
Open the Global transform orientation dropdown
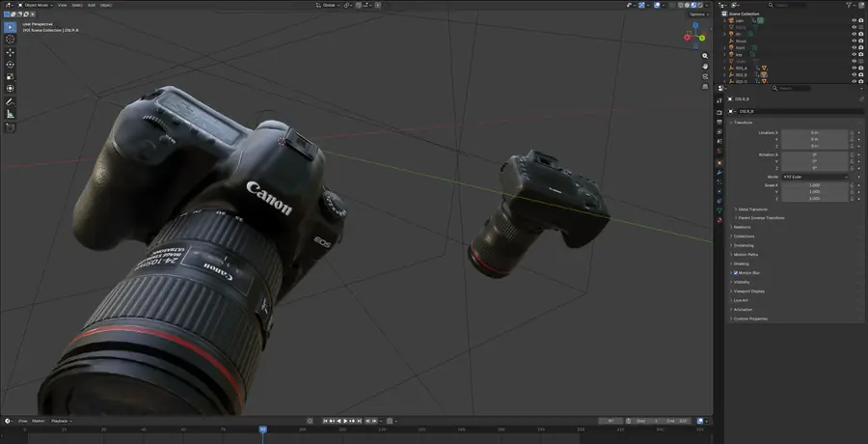327,5
